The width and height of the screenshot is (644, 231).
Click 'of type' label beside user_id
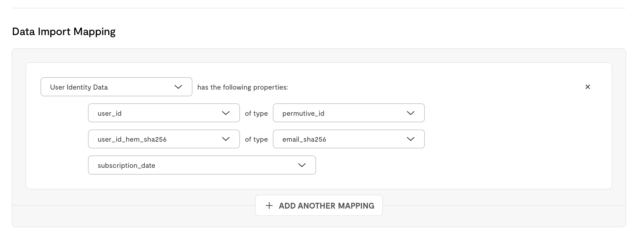tap(256, 113)
